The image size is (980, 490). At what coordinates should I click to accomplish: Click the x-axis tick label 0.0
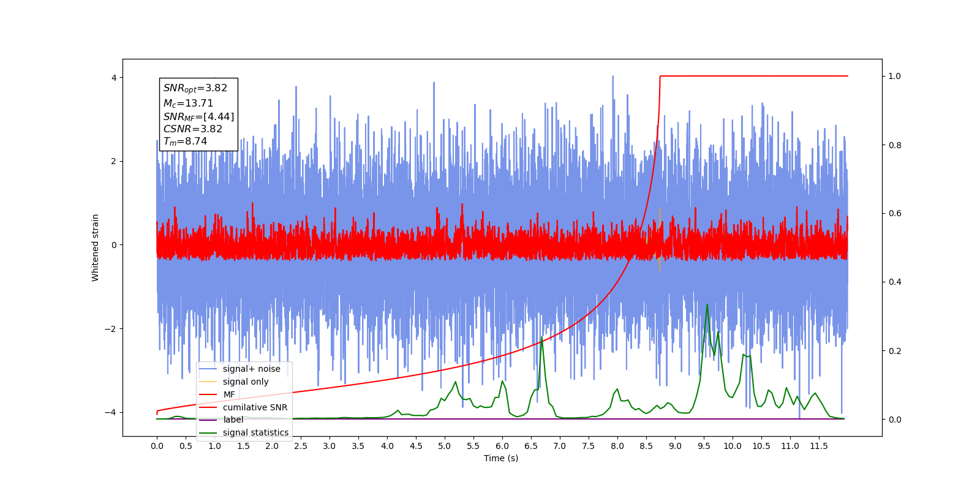coord(157,446)
